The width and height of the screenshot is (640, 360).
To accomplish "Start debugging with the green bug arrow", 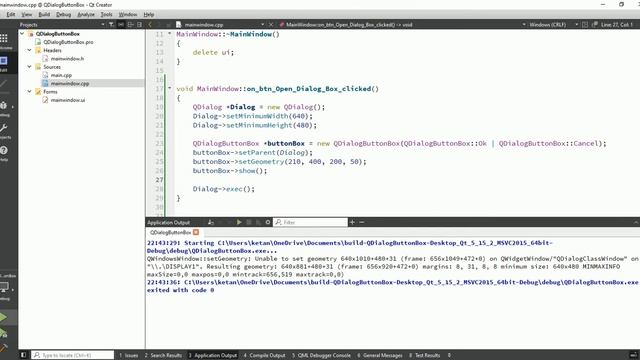I will coord(3,333).
